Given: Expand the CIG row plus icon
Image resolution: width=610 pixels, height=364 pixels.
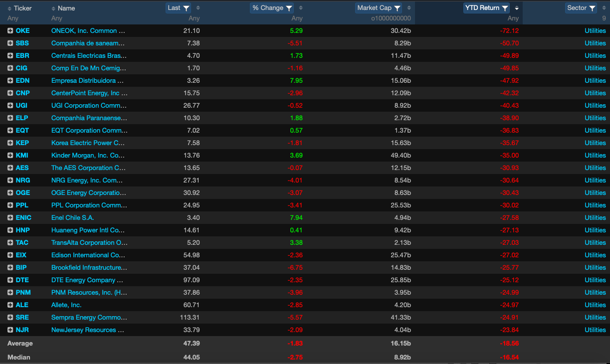Looking at the screenshot, I should 10,68.
